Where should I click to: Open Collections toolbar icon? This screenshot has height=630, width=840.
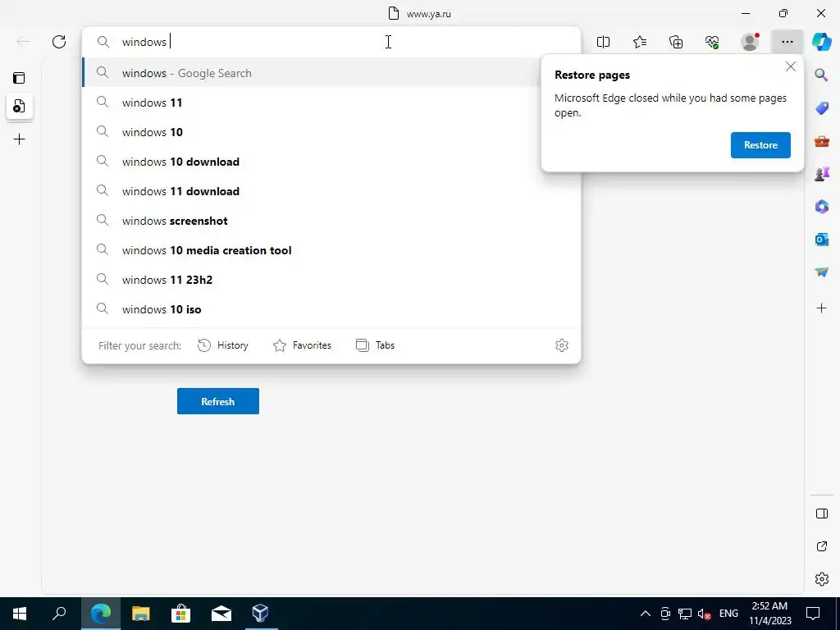pos(676,42)
